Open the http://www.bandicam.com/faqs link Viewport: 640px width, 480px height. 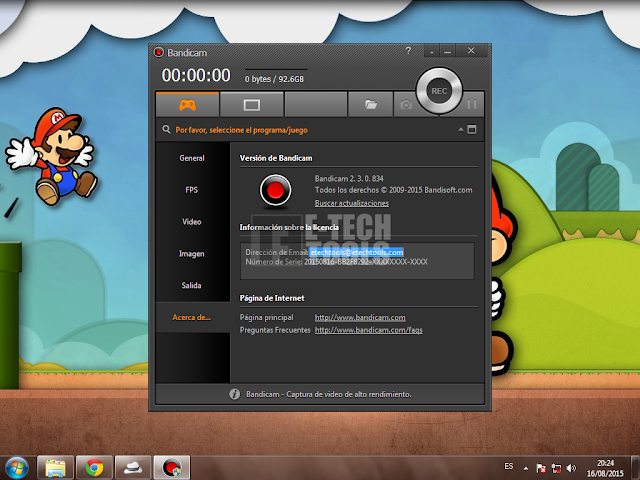(x=369, y=330)
